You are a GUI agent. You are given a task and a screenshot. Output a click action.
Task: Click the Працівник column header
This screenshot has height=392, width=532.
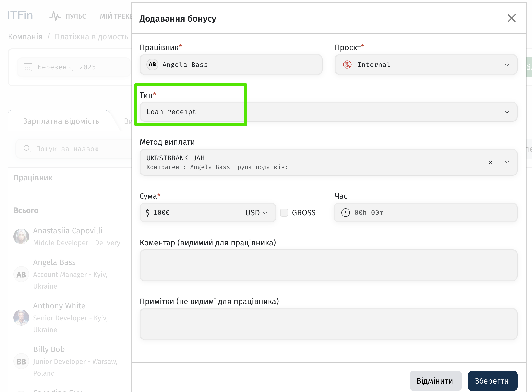click(x=33, y=178)
